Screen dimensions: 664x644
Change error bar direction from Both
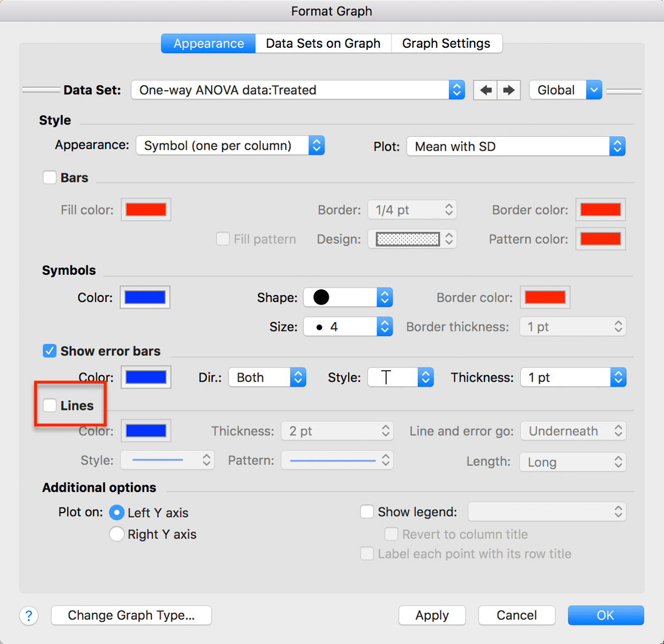pos(298,377)
